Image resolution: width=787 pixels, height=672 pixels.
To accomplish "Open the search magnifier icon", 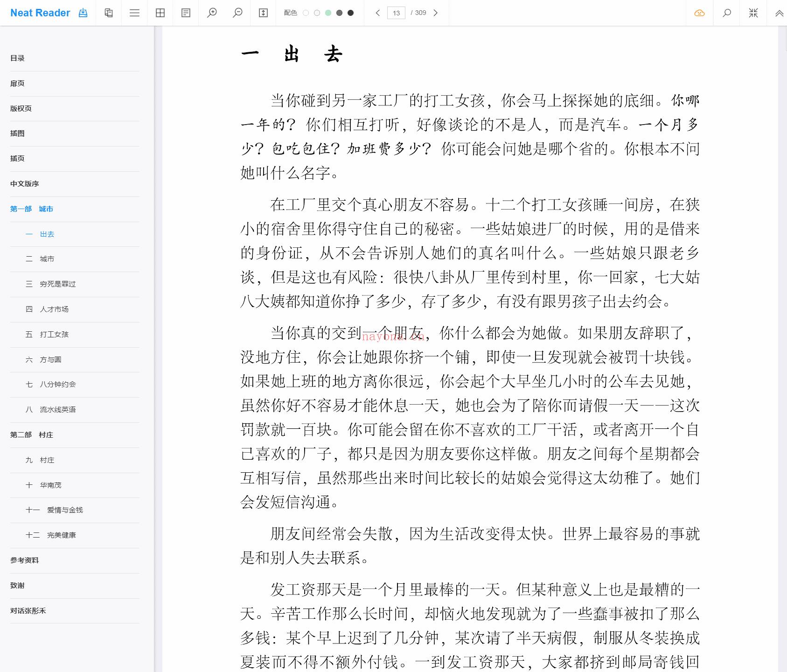I will coord(727,13).
